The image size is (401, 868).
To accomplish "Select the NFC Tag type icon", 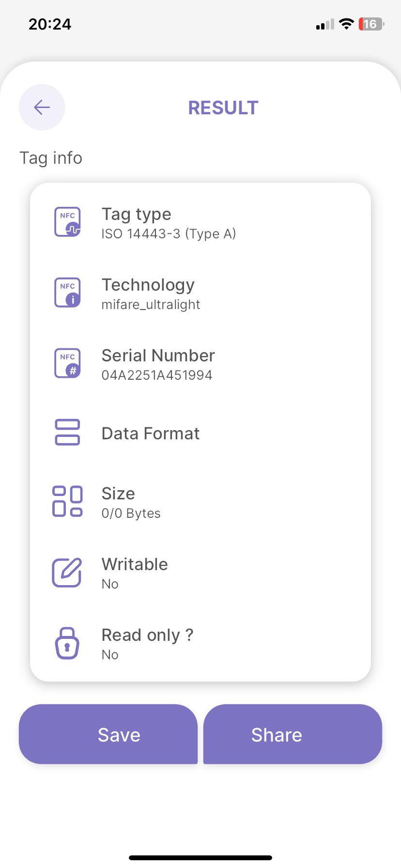I will (67, 222).
